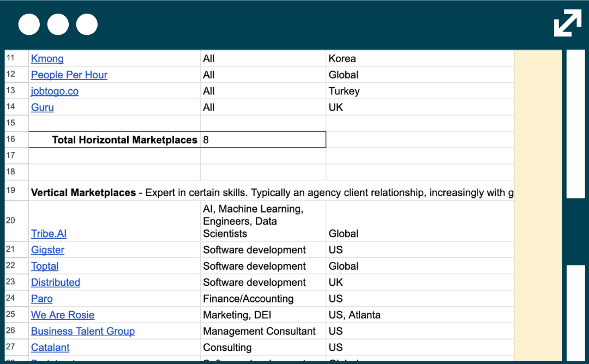Click the All cell in Kmong row

[x=263, y=58]
